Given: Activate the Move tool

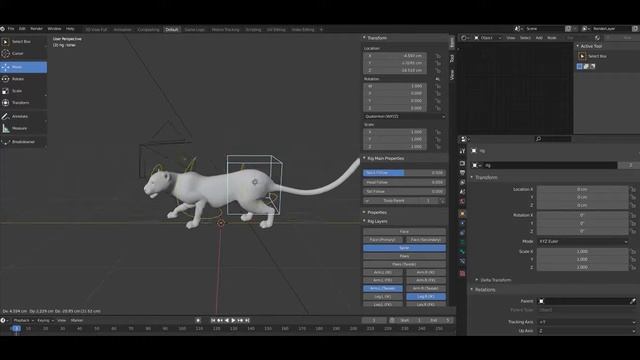Looking at the screenshot, I should coord(23,67).
